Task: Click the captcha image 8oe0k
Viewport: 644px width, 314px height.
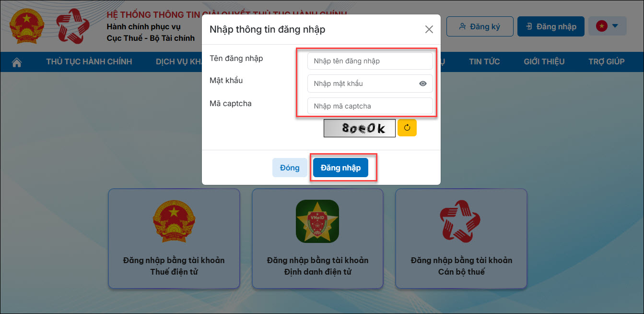Action: (360, 128)
